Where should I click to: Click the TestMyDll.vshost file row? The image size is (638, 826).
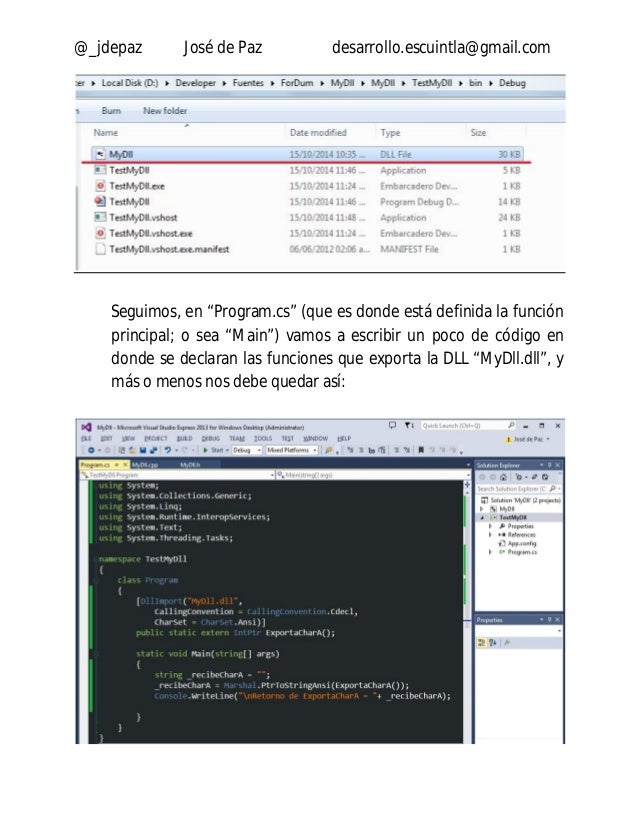(308, 218)
